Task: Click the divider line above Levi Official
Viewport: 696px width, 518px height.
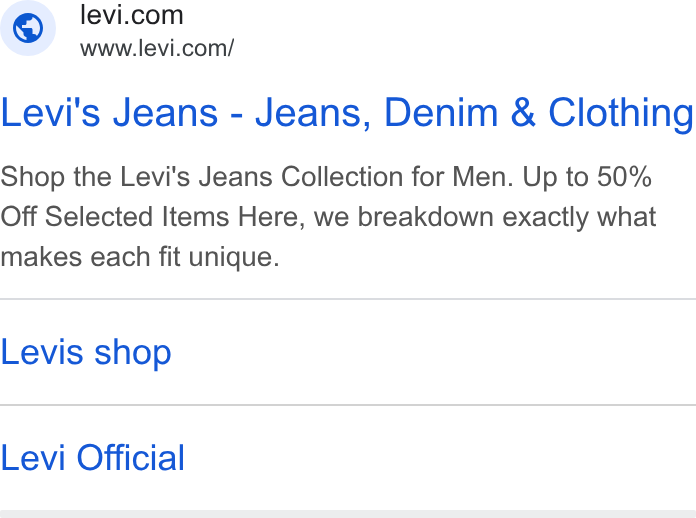Action: tap(348, 405)
